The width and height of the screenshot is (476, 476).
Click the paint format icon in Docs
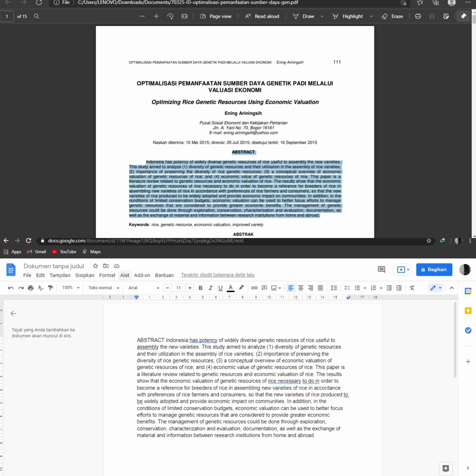point(51,288)
